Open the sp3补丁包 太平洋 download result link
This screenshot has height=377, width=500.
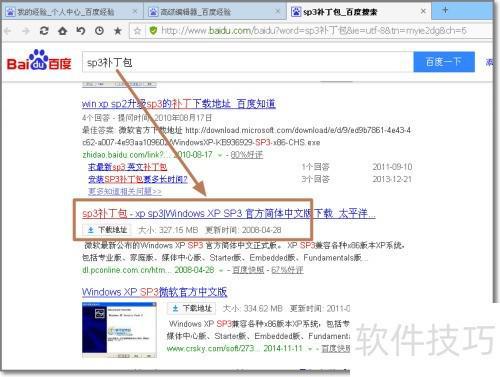[229, 213]
